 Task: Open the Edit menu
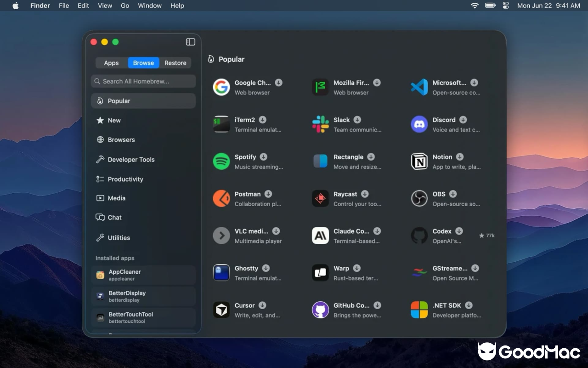[x=83, y=6]
